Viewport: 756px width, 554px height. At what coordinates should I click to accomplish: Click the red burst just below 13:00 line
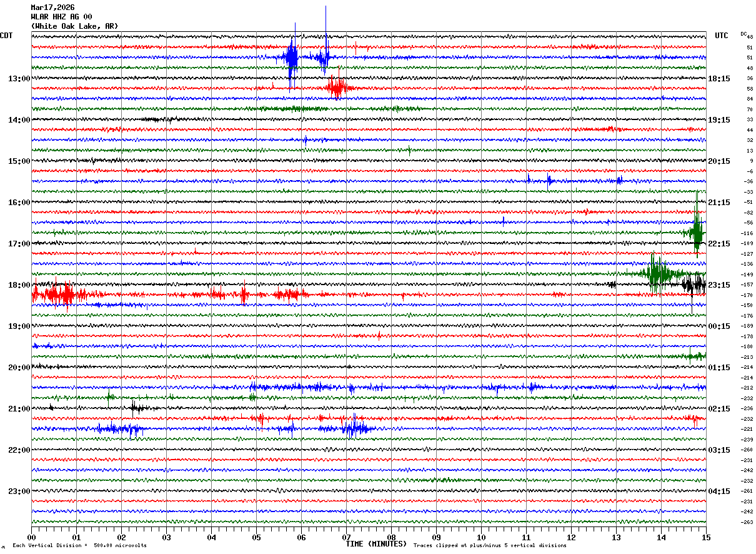coord(337,88)
